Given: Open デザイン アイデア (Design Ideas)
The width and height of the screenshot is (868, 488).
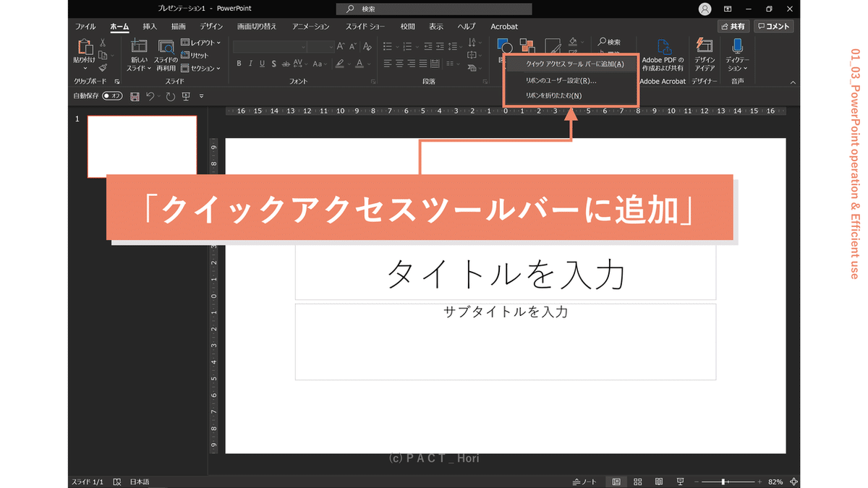Looking at the screenshot, I should [705, 56].
